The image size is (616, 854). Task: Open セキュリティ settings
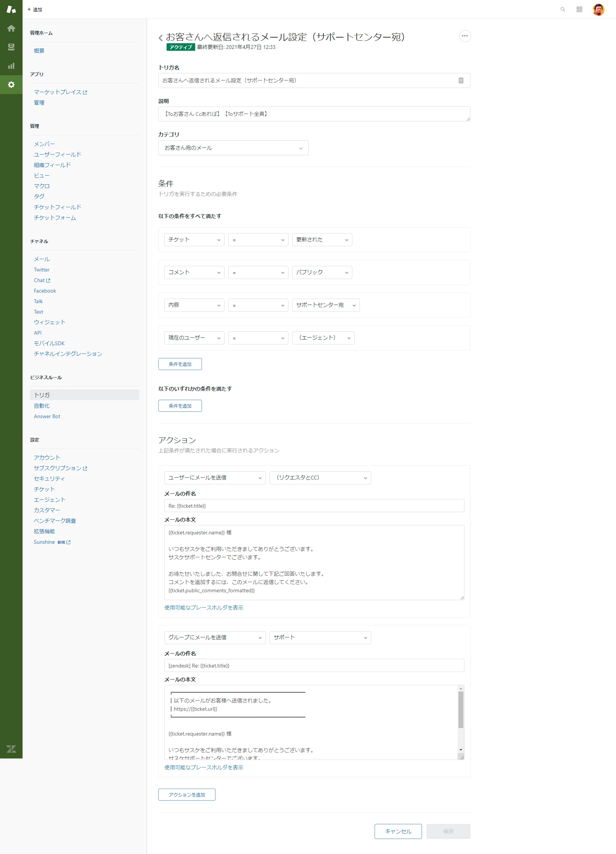coord(49,479)
